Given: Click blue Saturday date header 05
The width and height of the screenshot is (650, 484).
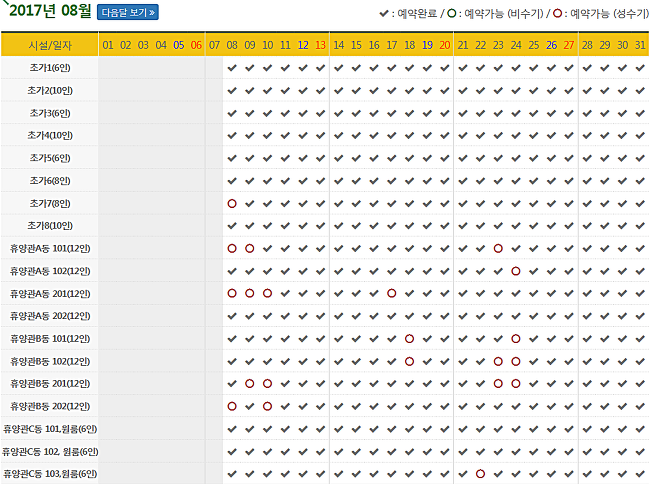Looking at the screenshot, I should [x=179, y=45].
